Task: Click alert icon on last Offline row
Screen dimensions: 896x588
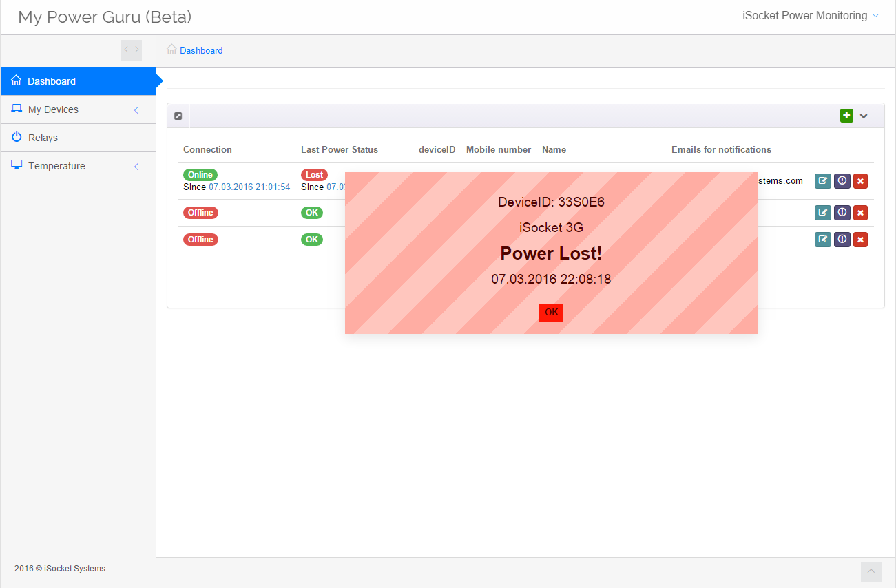Action: pyautogui.click(x=842, y=240)
